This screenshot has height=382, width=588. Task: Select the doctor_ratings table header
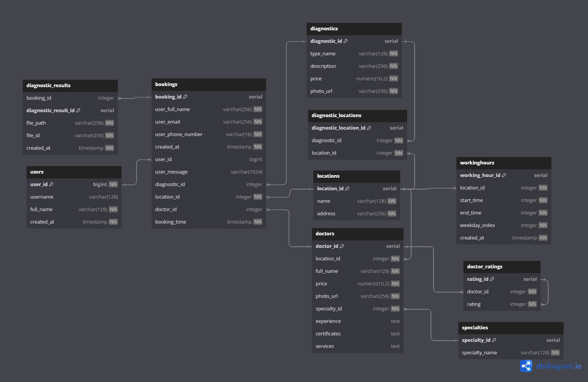click(502, 267)
